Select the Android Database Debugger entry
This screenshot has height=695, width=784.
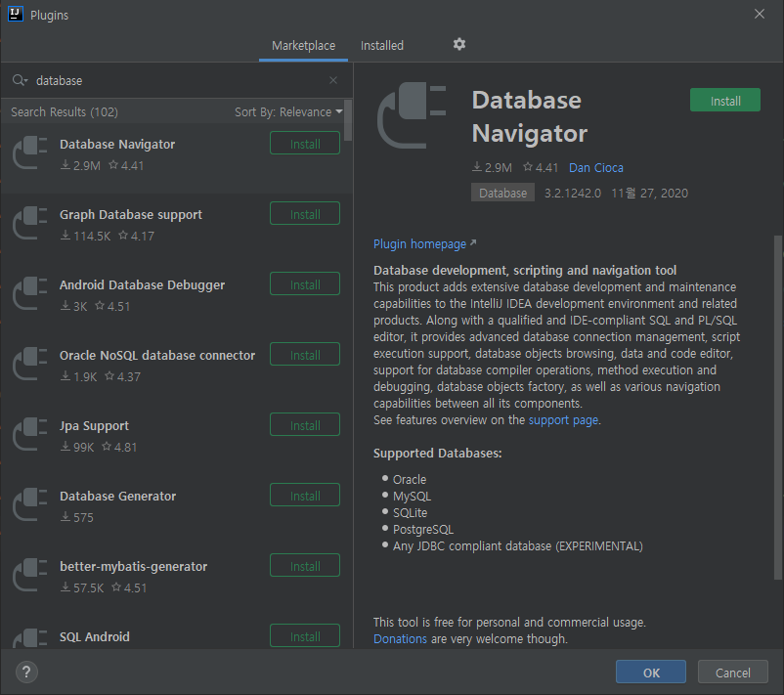(177, 299)
